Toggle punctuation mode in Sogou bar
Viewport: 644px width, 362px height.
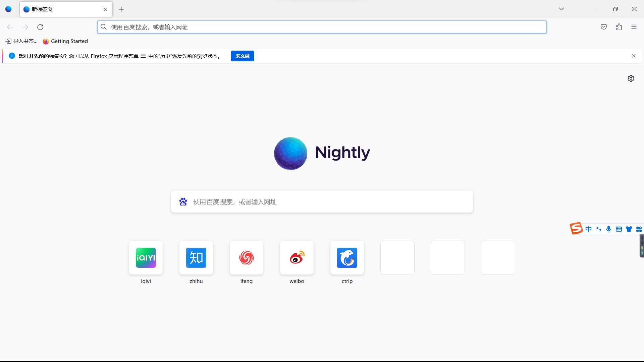click(x=599, y=229)
